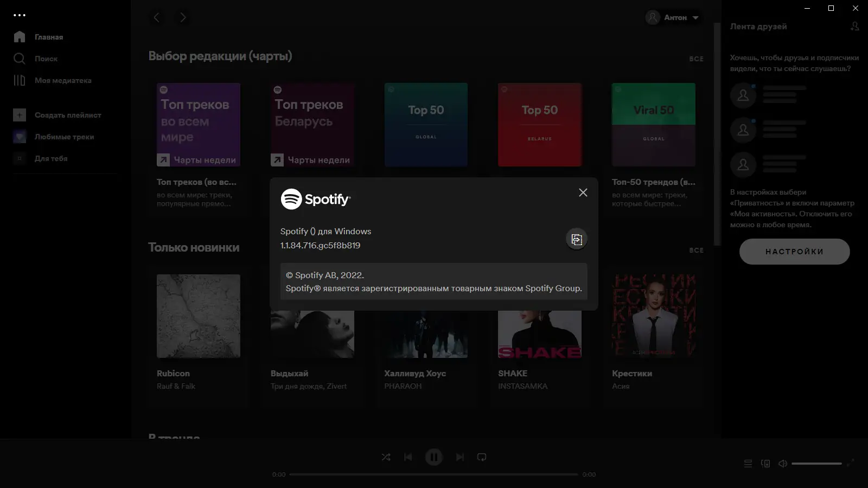The height and width of the screenshot is (488, 868).
Task: Click the Халливуд Хоус title
Action: pyautogui.click(x=415, y=373)
